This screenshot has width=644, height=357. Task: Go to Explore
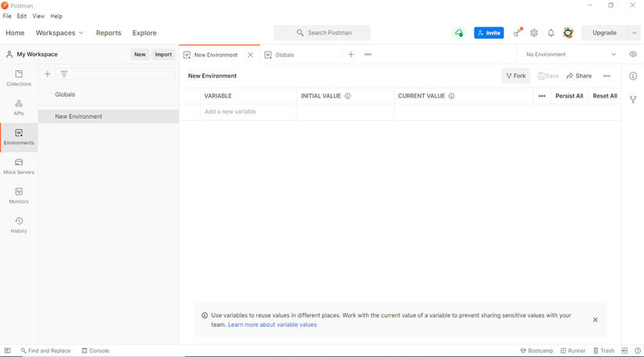[144, 33]
